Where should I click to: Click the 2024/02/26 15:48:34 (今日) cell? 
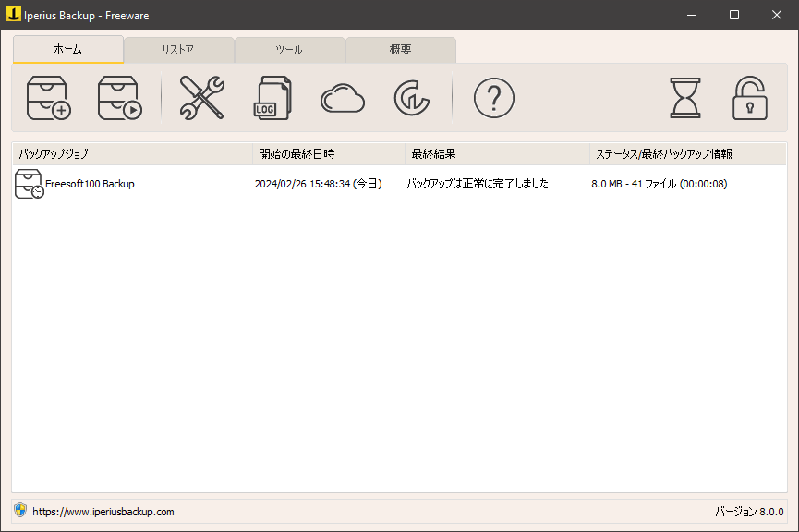pos(319,184)
